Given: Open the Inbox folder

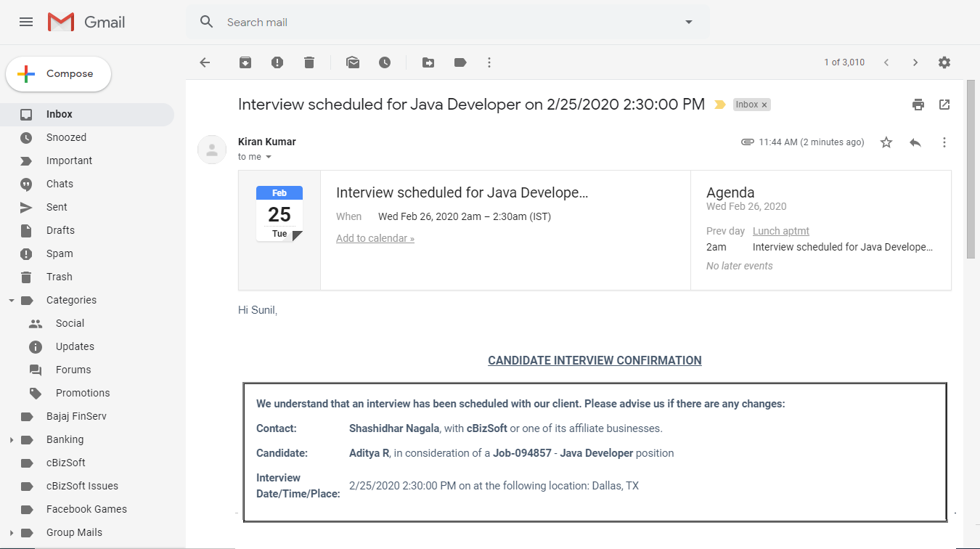Looking at the screenshot, I should [87, 114].
